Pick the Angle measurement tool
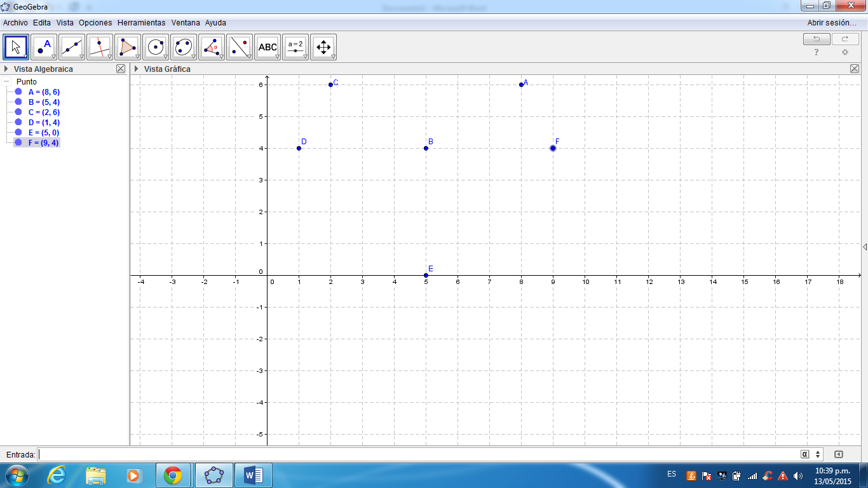 coord(210,46)
